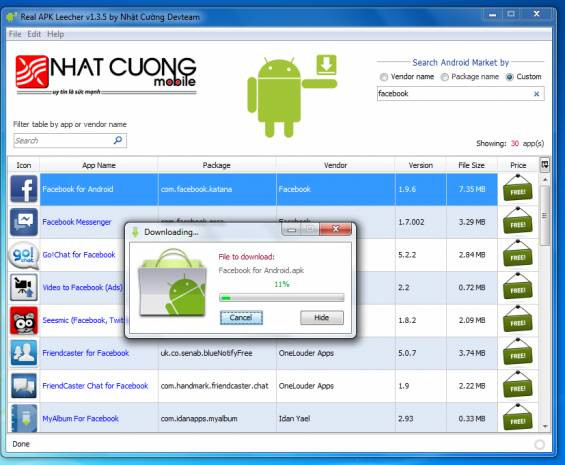Click FREE price tag for FriendCaster Chat
This screenshot has width=565, height=465.
point(517,385)
